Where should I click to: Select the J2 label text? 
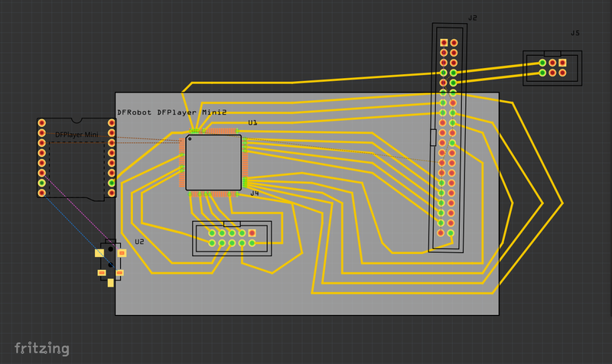(x=472, y=18)
